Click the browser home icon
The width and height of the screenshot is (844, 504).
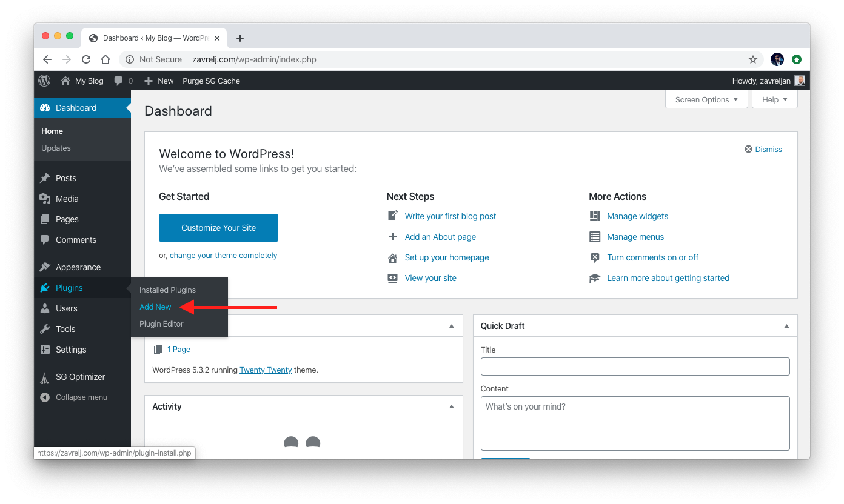pos(105,59)
